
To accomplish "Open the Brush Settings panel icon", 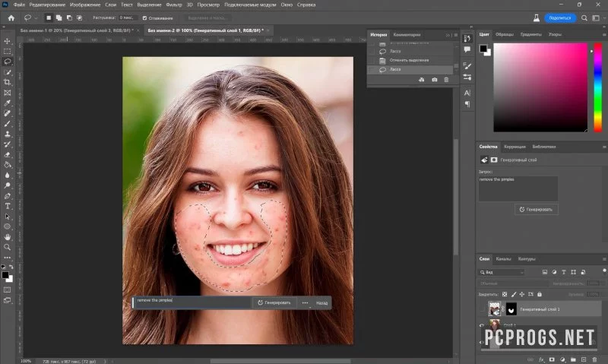I will tap(467, 66).
